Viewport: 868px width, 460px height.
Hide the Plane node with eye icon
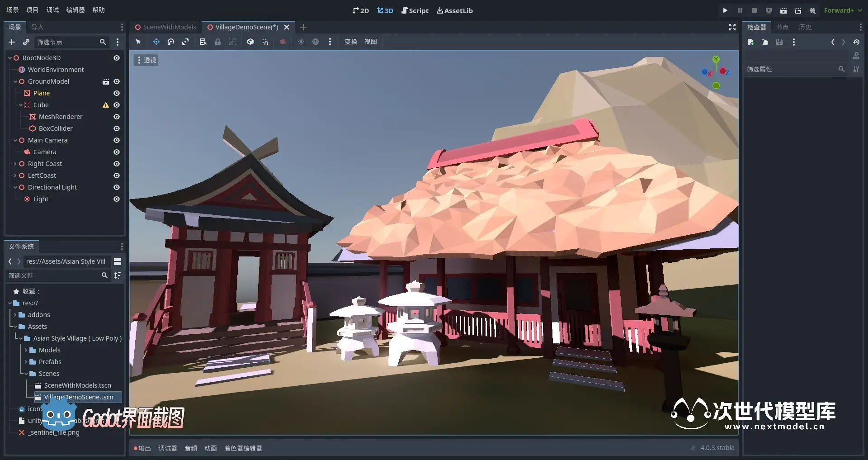pos(116,93)
